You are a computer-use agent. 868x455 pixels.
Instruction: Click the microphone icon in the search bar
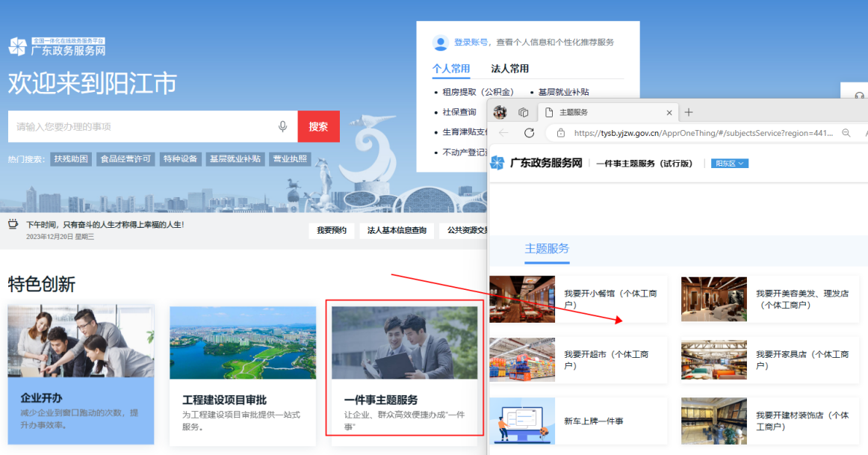(282, 126)
